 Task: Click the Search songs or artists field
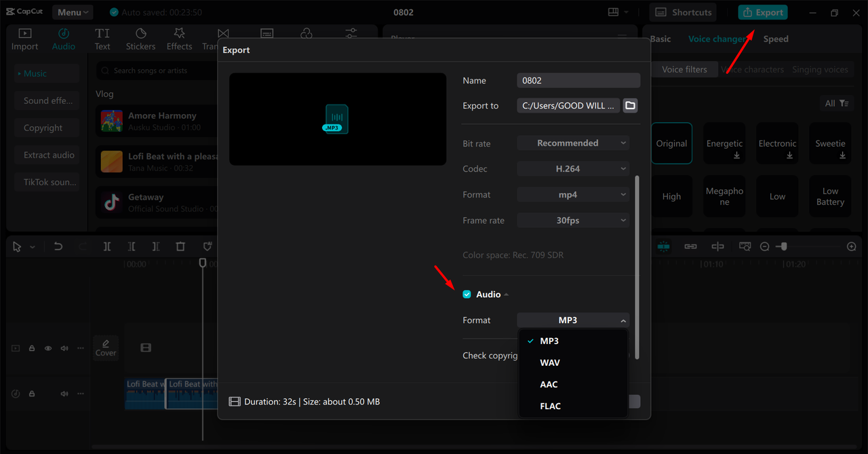pos(158,71)
